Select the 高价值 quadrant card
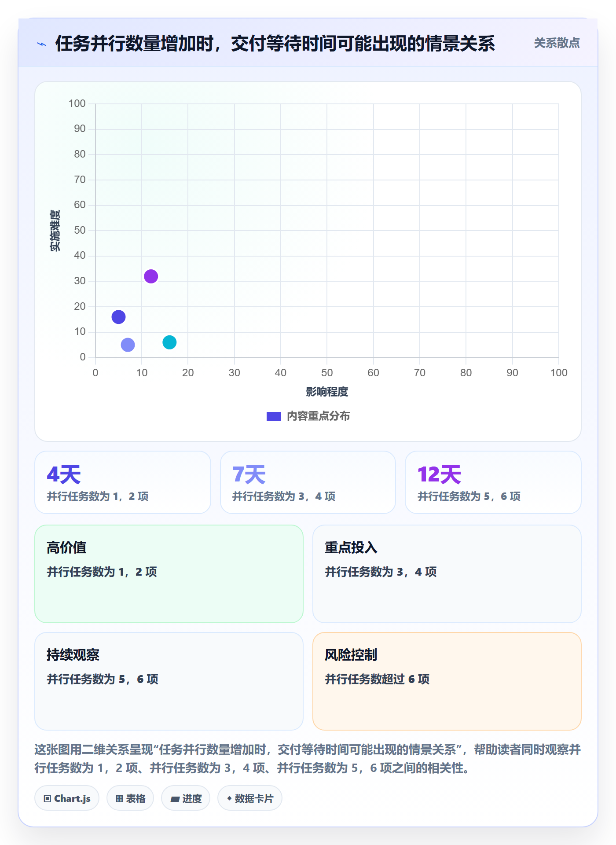 (x=169, y=574)
